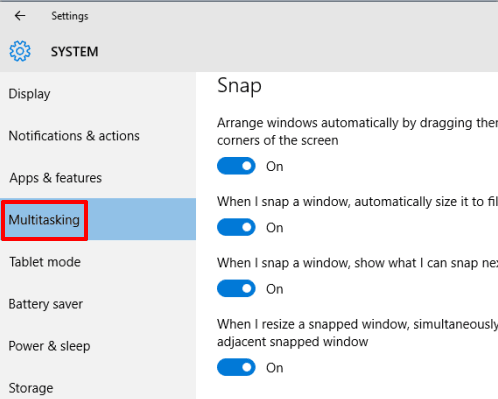Click the Settings window title
This screenshot has height=399, width=498.
[x=70, y=16]
